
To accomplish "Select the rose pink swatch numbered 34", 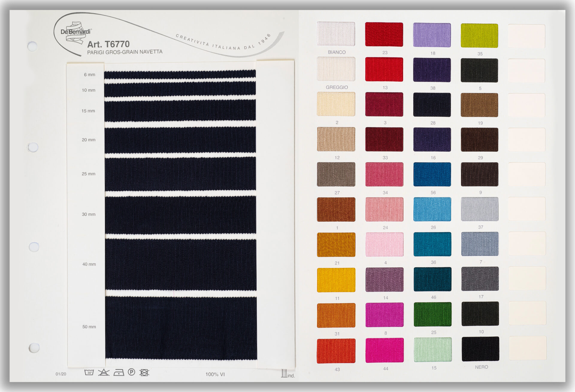I will click(384, 174).
